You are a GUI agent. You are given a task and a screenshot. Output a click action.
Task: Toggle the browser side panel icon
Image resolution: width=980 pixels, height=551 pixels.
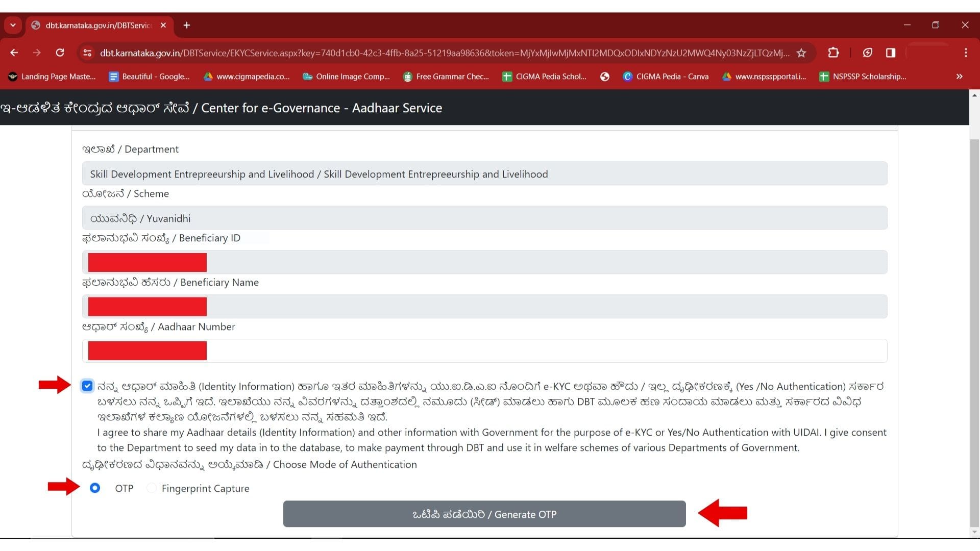point(891,53)
